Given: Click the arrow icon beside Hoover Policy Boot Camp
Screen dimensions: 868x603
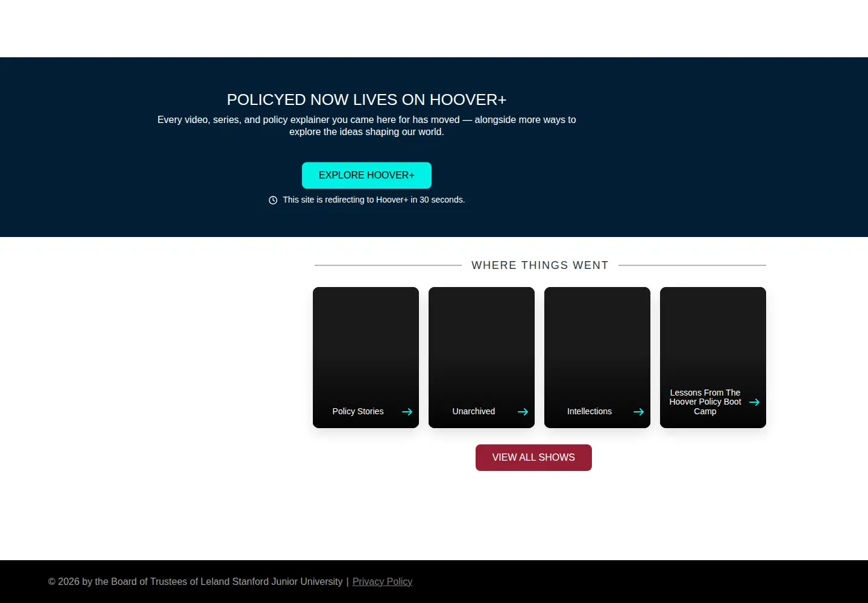Looking at the screenshot, I should pos(755,402).
